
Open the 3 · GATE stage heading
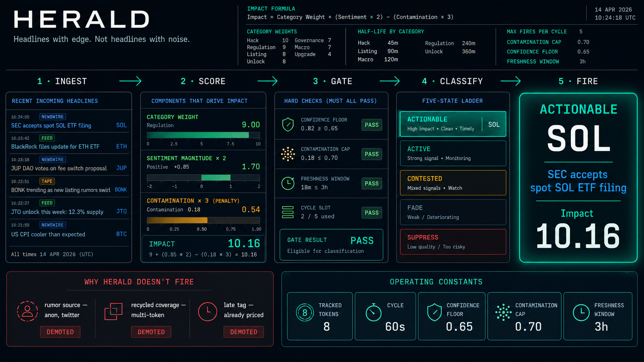(332, 81)
